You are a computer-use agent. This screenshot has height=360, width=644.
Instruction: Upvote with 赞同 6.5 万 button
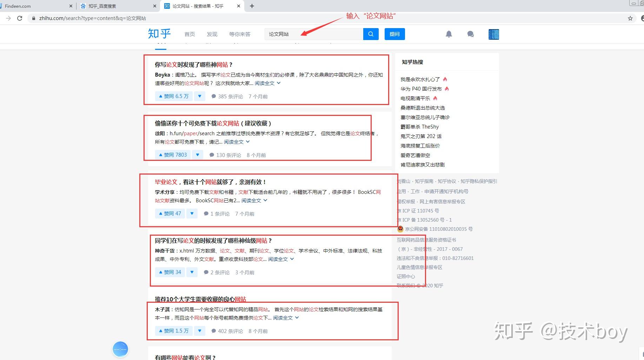174,96
